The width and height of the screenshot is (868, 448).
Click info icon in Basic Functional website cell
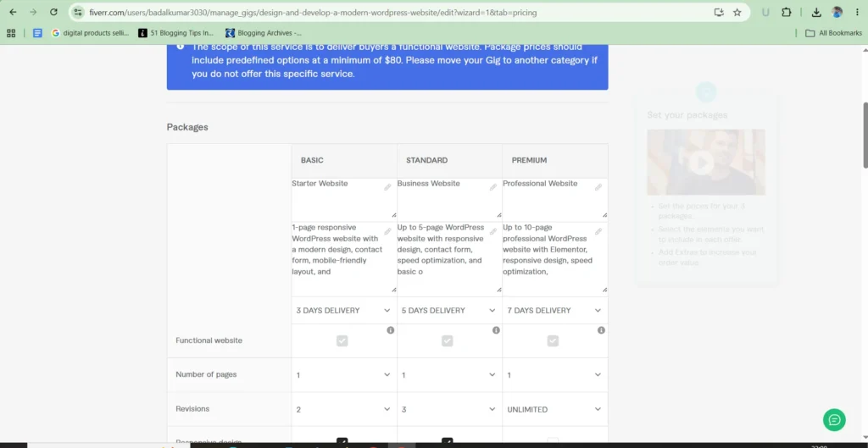(x=390, y=330)
